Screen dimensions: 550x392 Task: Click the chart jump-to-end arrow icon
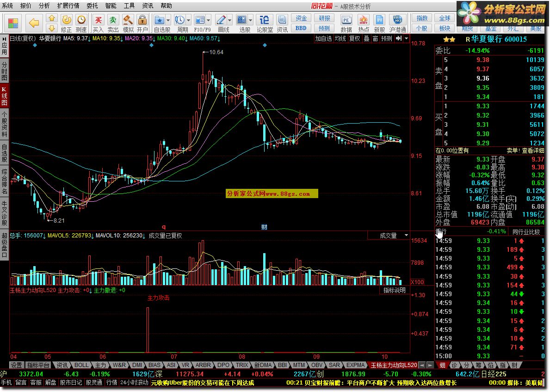398,38
